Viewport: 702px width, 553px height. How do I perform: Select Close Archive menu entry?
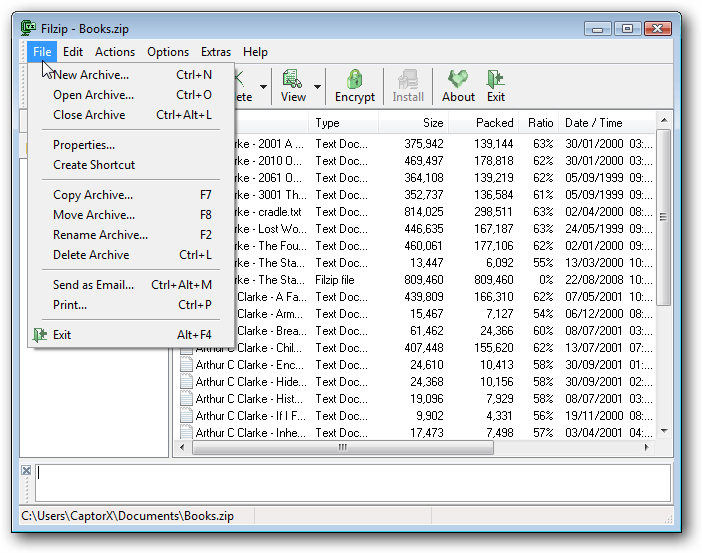click(x=132, y=115)
